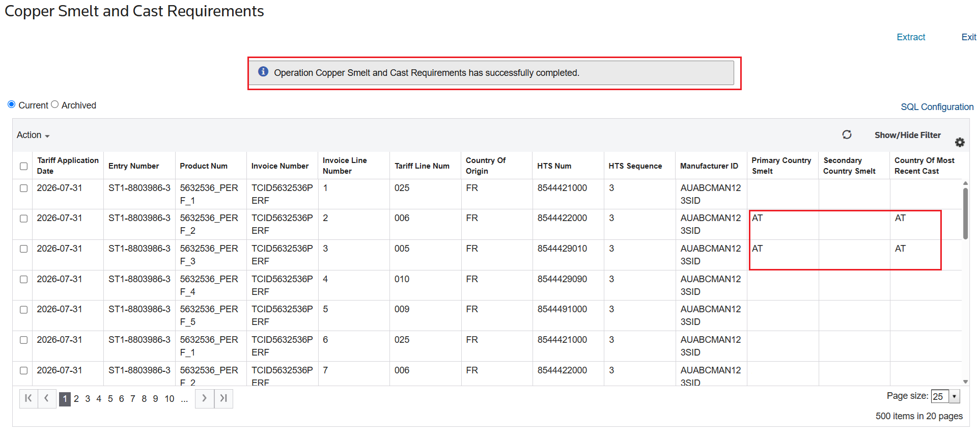Check the row with HTS Num 8544422000 line 2

click(23, 219)
